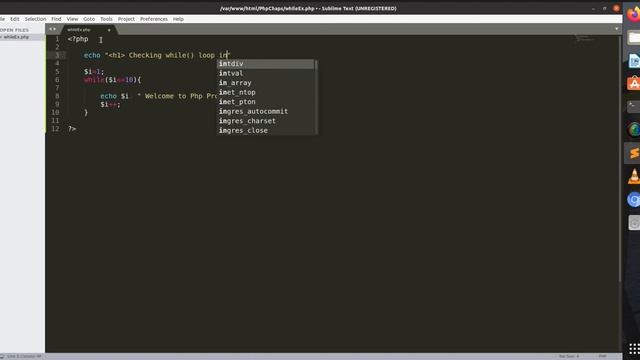The width and height of the screenshot is (640, 360).
Task: Open Files manager from the dock
Action: pos(634,38)
